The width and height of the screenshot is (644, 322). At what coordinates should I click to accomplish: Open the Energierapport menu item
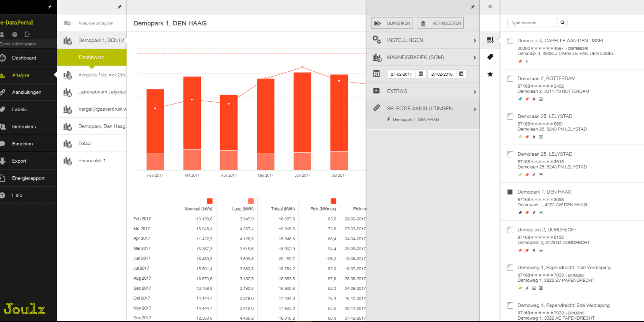(x=28, y=178)
